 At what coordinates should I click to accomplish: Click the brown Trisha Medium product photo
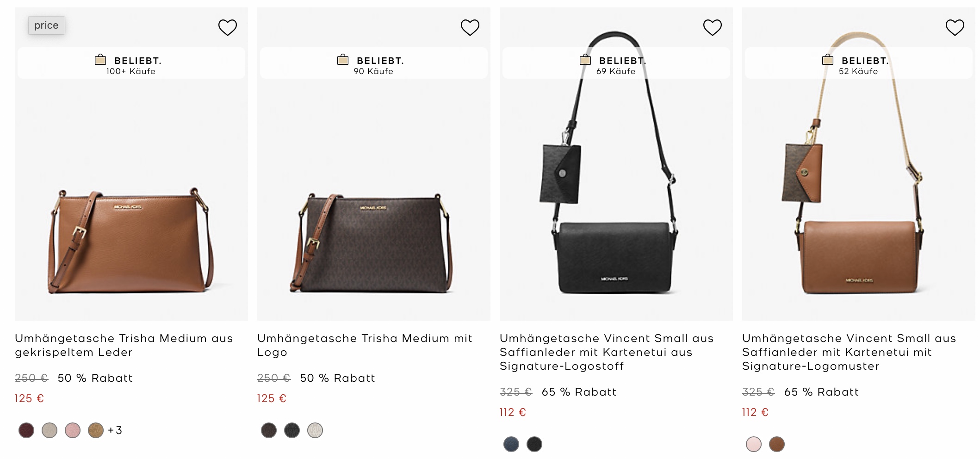click(130, 241)
